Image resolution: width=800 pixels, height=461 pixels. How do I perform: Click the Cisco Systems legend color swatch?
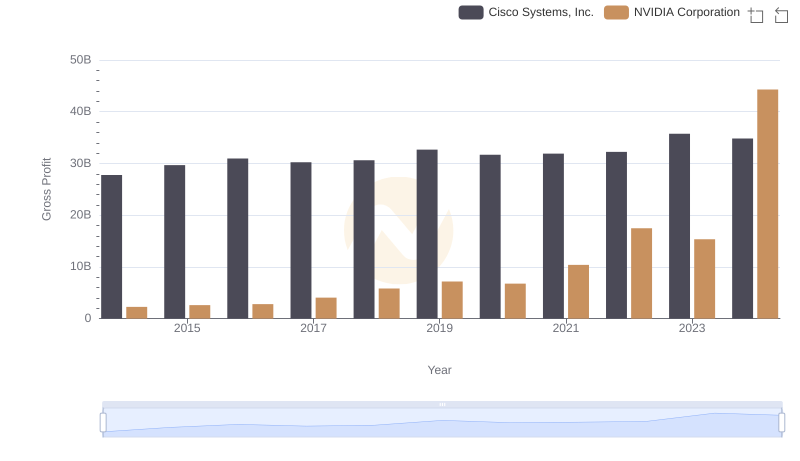pos(471,12)
